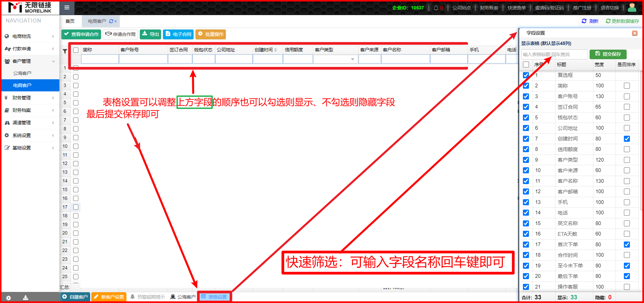Open 新客户设置 bottom button

click(109, 297)
